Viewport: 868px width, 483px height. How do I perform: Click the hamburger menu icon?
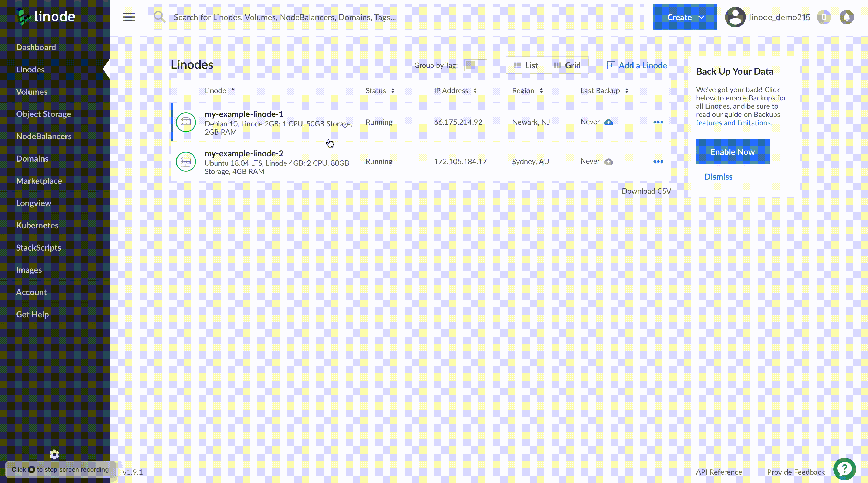pyautogui.click(x=128, y=17)
